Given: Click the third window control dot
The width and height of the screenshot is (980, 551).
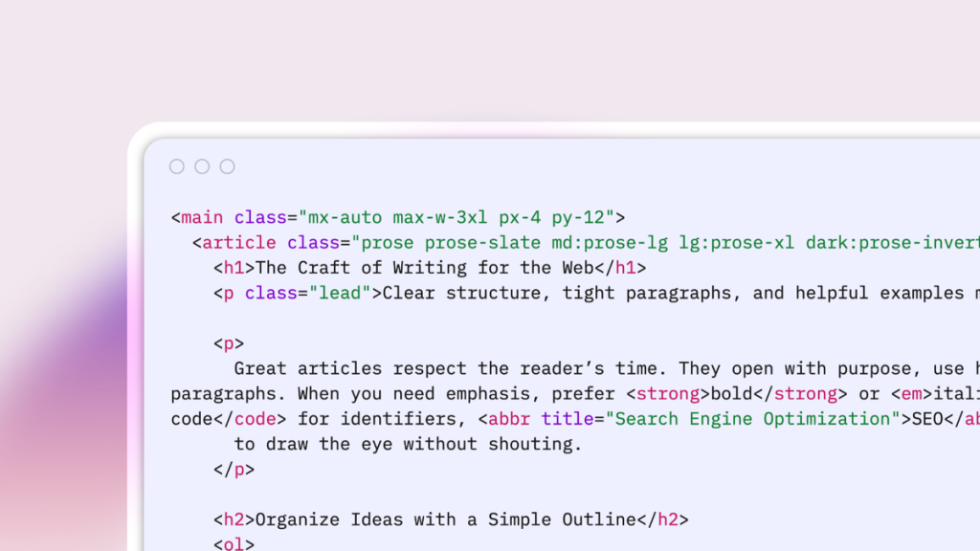Looking at the screenshot, I should 227,165.
